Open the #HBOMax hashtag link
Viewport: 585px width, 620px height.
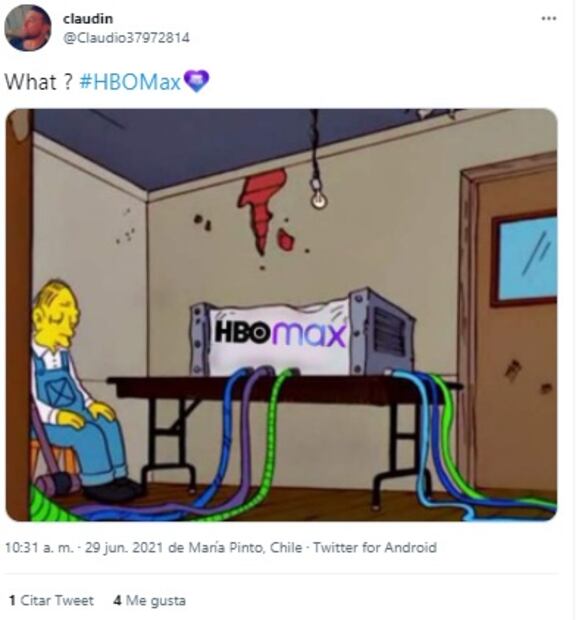coord(130,82)
